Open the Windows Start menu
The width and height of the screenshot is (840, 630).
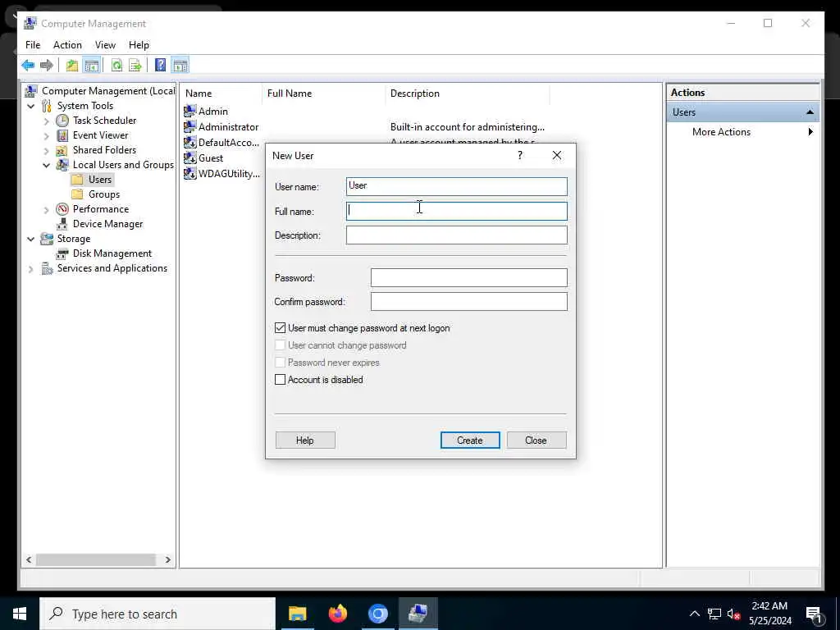pyautogui.click(x=20, y=614)
